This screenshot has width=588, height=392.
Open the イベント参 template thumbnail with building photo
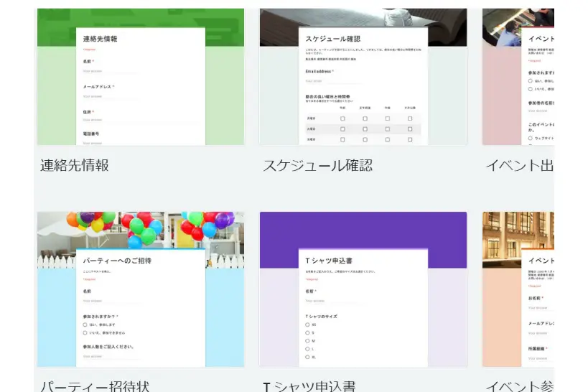pos(518,289)
